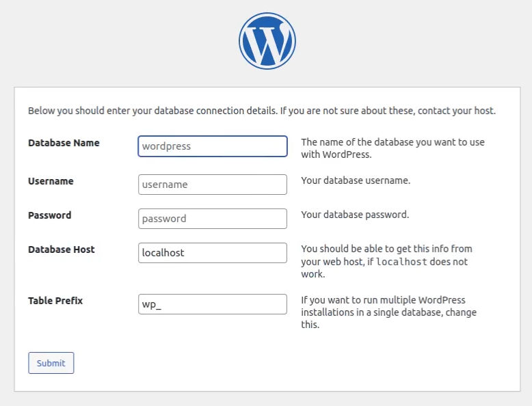The image size is (532, 406).
Task: Click the multiple WordPress installations hint text
Action: tap(389, 312)
